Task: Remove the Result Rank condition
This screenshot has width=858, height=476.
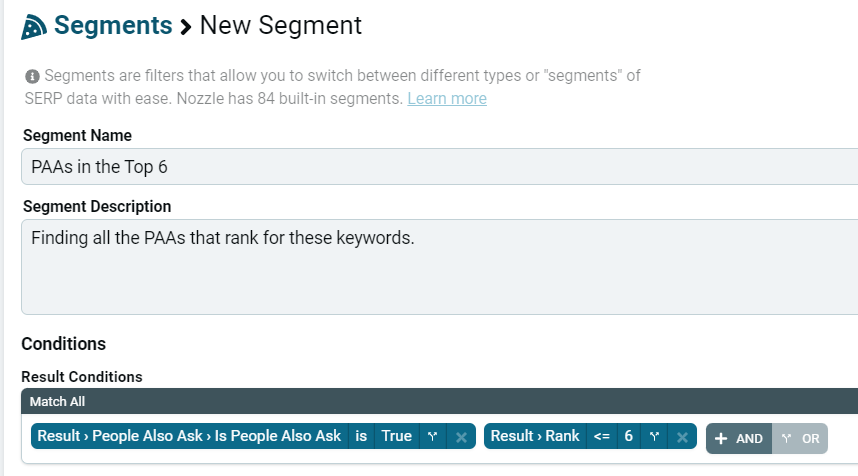Action: [x=682, y=437]
